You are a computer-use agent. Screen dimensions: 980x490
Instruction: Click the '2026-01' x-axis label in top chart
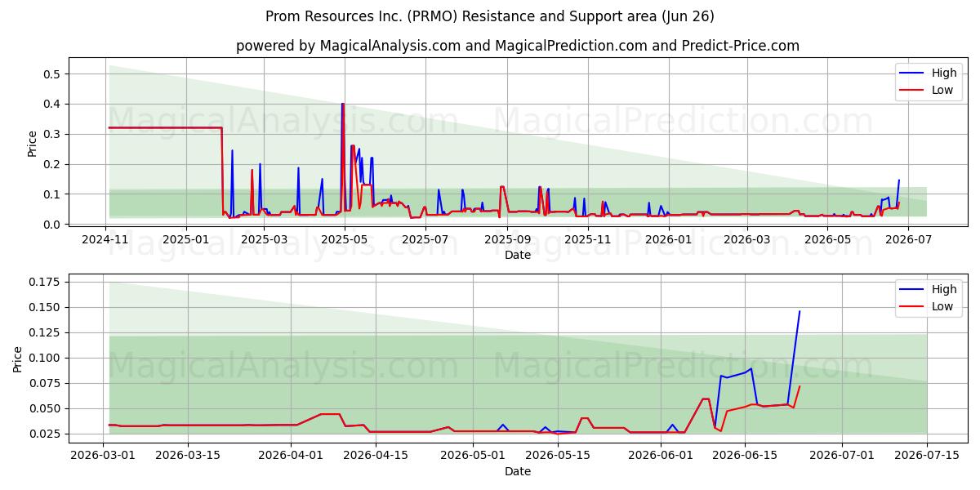click(669, 239)
